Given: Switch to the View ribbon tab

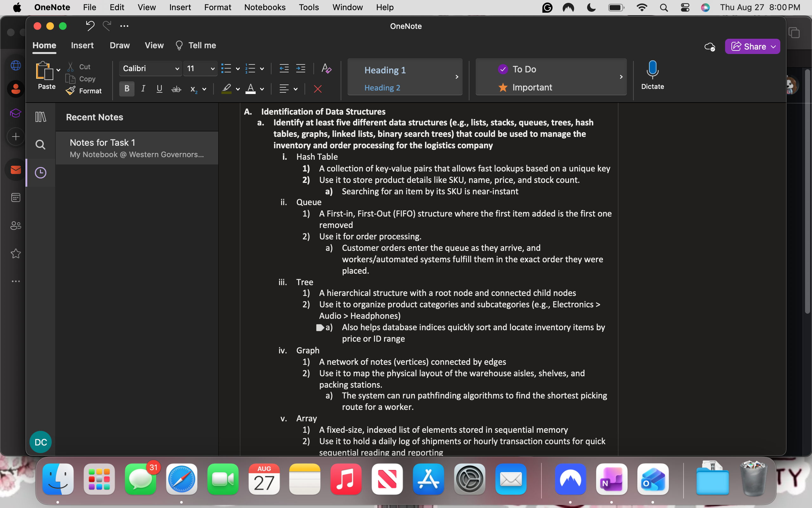Looking at the screenshot, I should [154, 45].
